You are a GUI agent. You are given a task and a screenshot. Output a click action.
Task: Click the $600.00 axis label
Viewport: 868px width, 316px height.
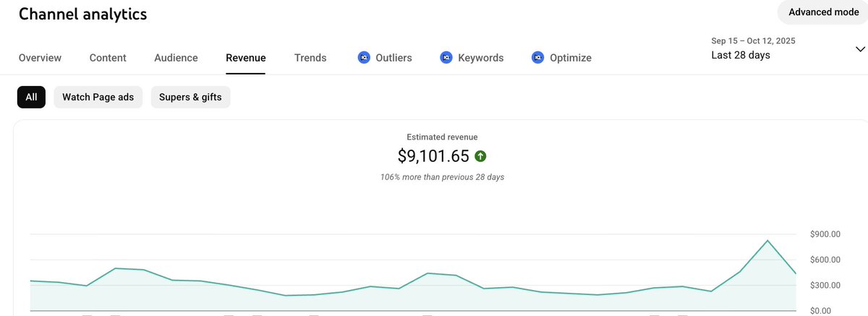825,260
